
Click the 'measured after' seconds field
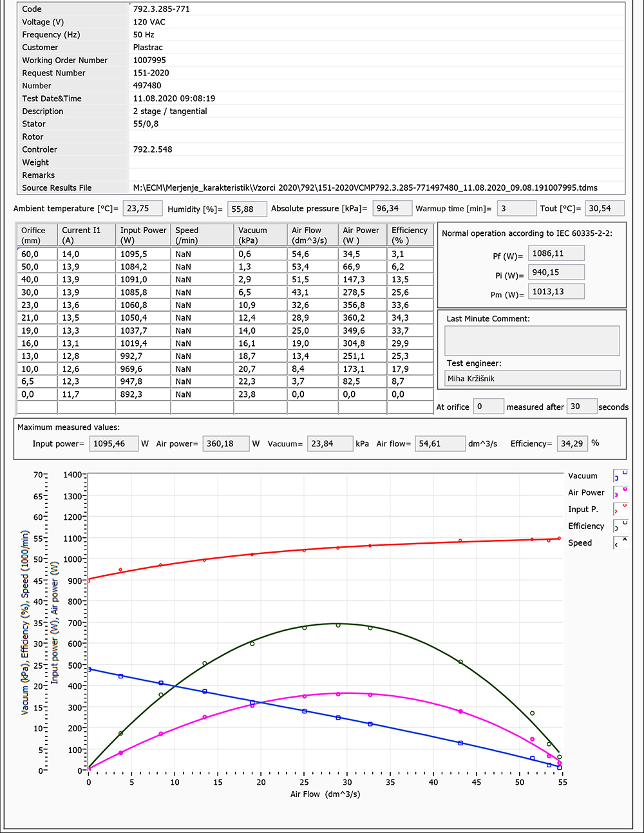point(581,407)
